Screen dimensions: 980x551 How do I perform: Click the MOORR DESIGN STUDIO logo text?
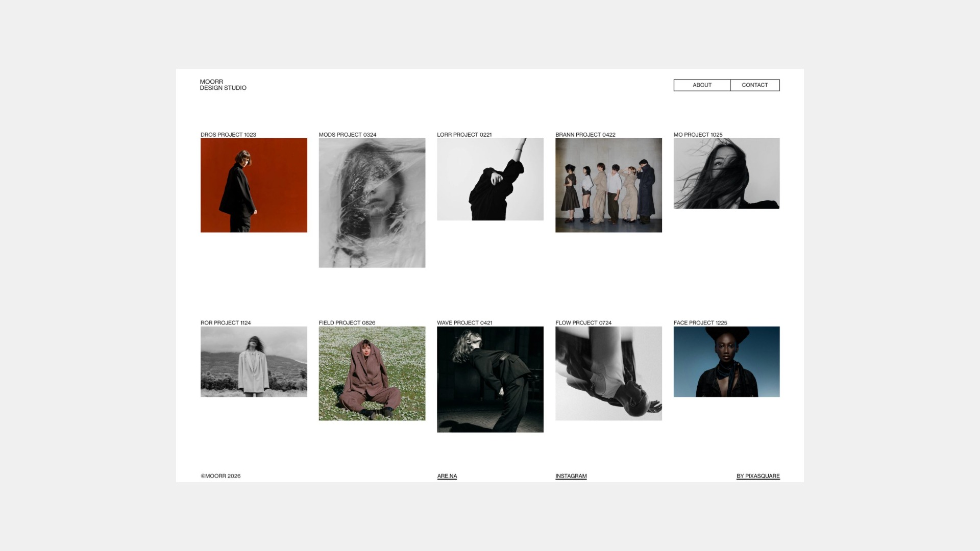223,85
